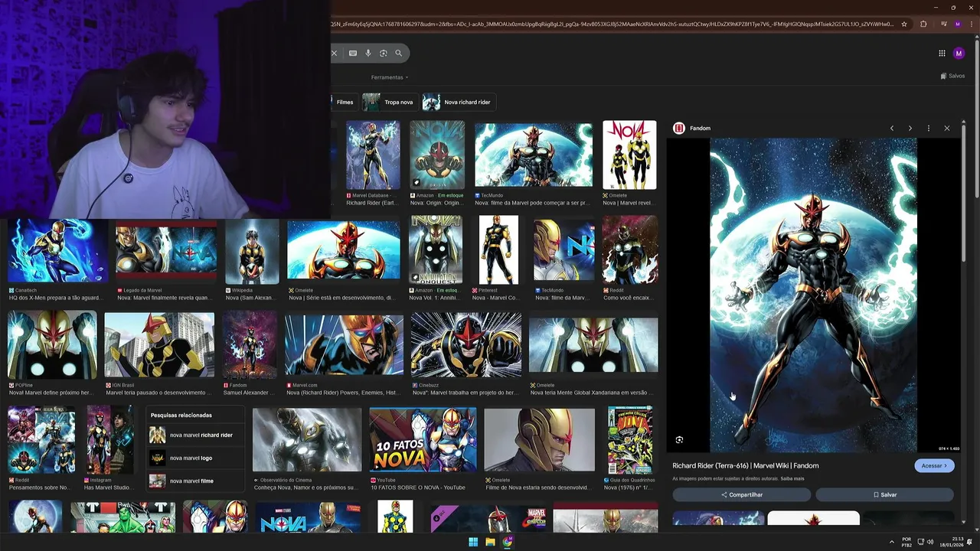Select related search nova marvel filme
This screenshot has width=980, height=551.
point(196,481)
